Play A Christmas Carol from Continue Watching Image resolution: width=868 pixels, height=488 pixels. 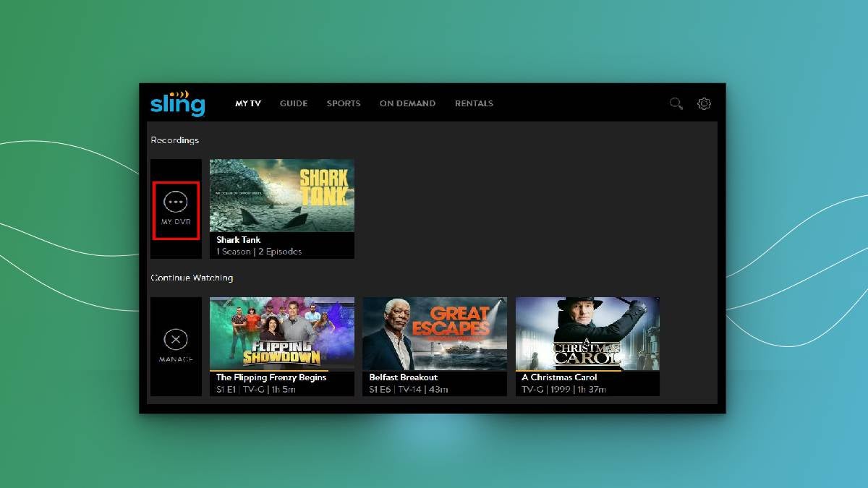coord(587,333)
